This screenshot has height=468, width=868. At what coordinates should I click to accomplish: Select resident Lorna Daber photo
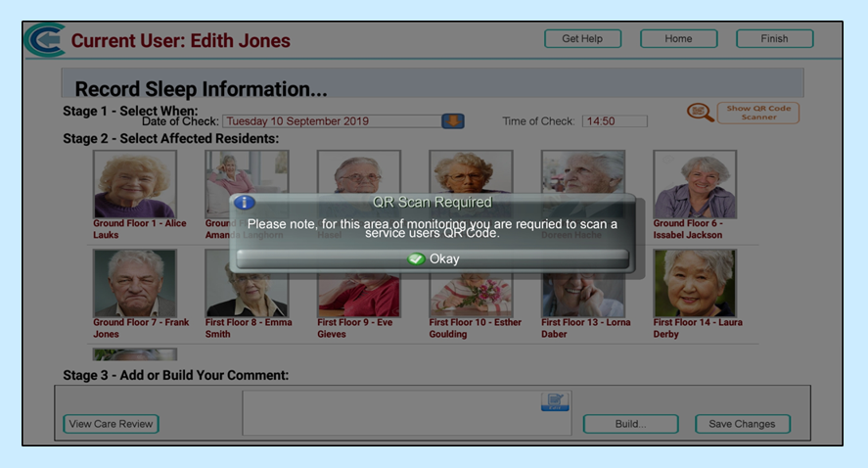pyautogui.click(x=583, y=295)
